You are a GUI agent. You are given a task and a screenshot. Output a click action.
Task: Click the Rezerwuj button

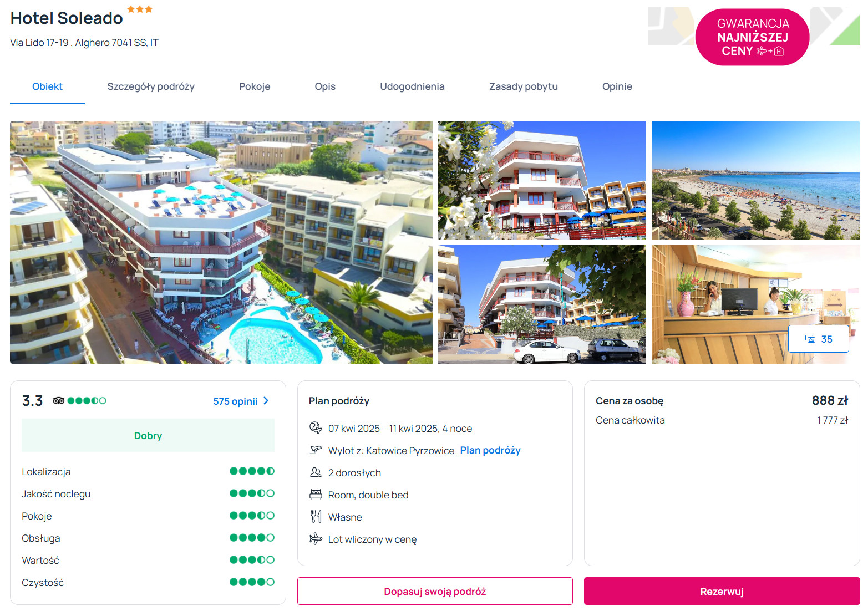point(722,591)
